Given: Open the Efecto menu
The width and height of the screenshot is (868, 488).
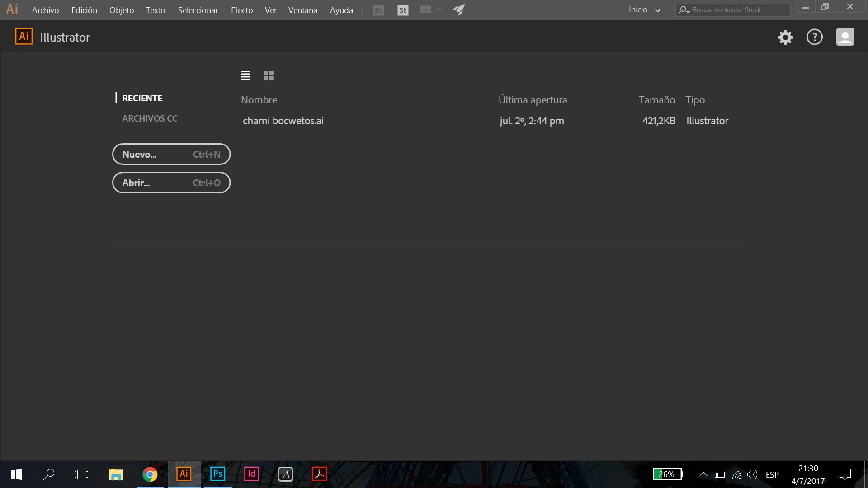Looking at the screenshot, I should pyautogui.click(x=241, y=10).
